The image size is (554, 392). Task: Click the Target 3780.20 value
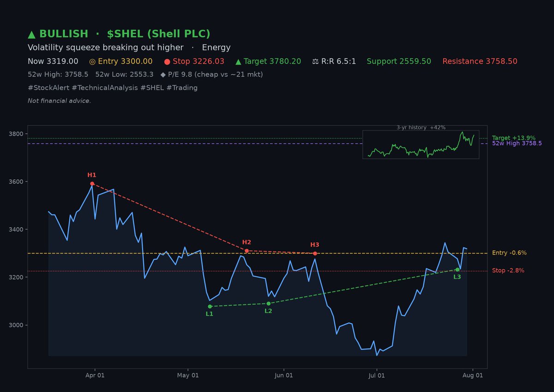click(x=273, y=61)
